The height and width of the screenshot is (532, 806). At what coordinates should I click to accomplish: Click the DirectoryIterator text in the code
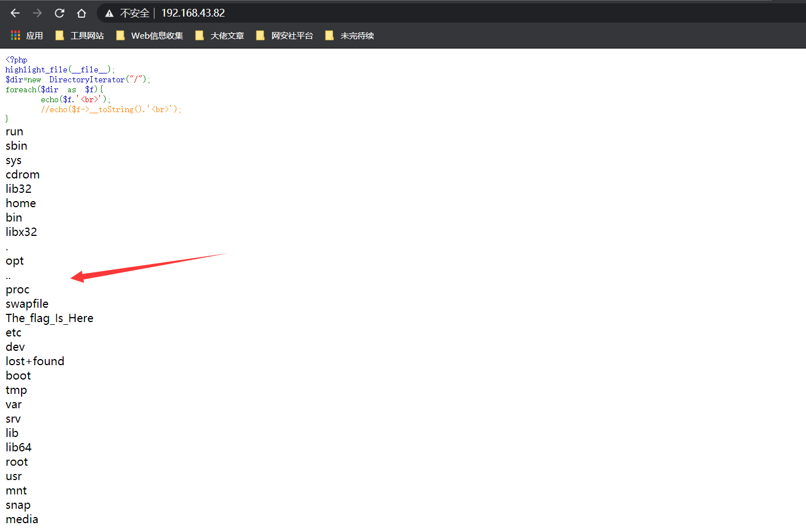tap(87, 80)
